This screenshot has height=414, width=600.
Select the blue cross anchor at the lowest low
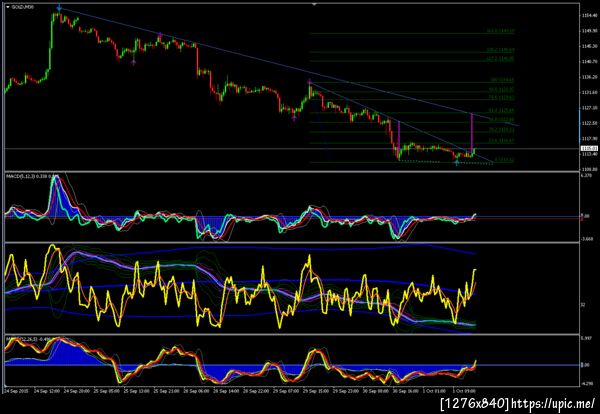pos(457,163)
